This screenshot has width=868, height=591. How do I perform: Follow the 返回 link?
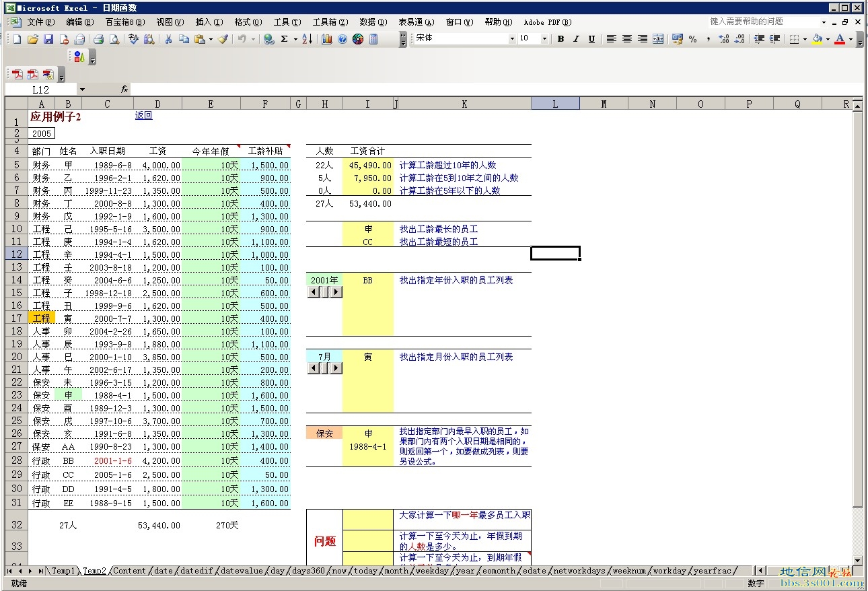tap(143, 116)
